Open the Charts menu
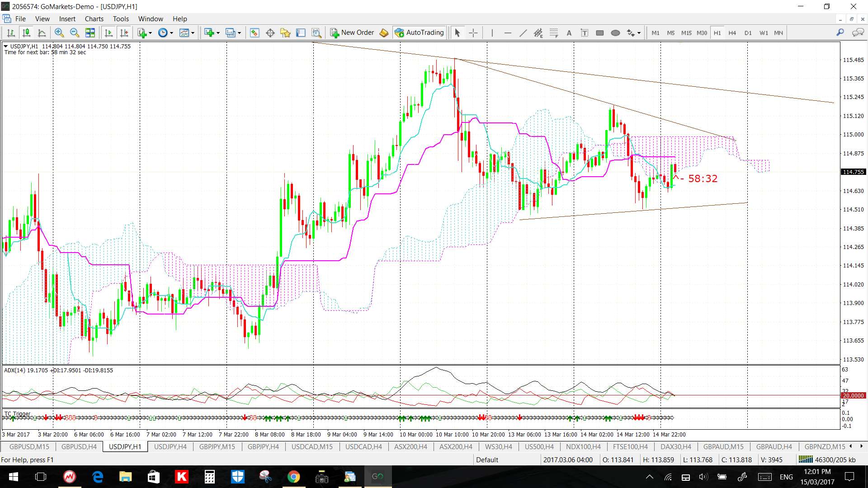This screenshot has height=488, width=868. (94, 19)
